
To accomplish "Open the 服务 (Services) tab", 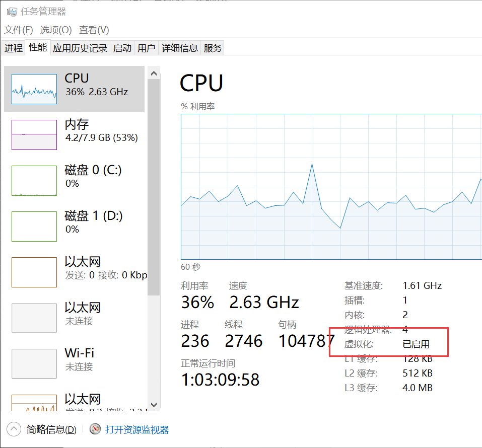I will (212, 47).
